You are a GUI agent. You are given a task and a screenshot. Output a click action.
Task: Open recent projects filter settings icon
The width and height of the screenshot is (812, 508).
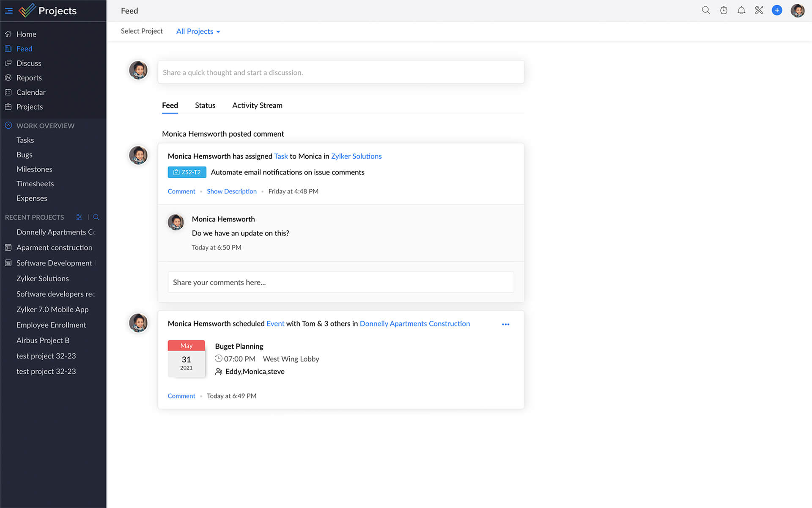pos(79,217)
